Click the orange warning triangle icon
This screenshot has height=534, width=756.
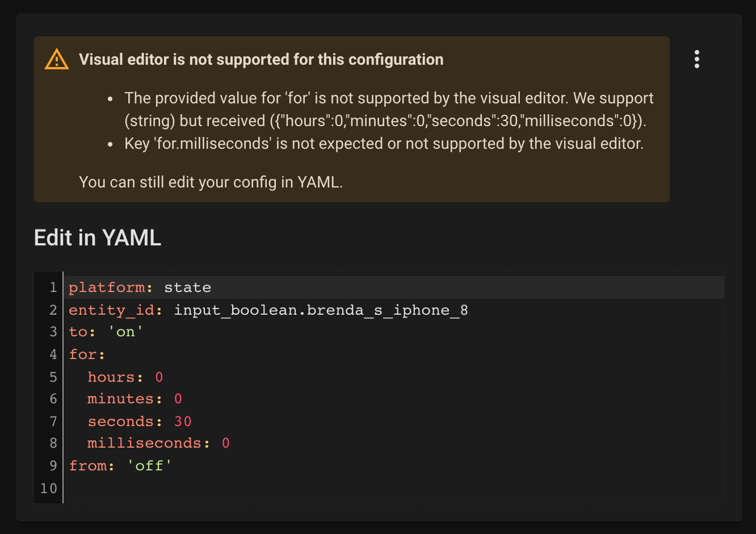tap(57, 60)
